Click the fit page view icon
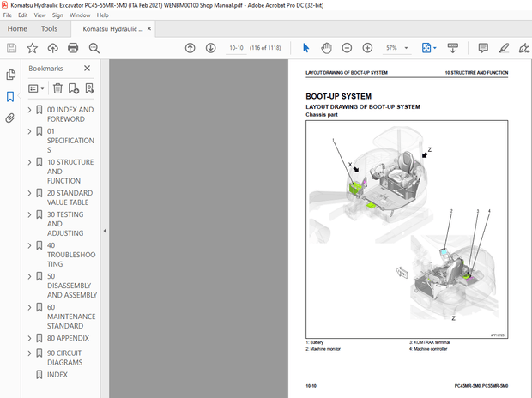The height and width of the screenshot is (398, 532). coord(426,48)
